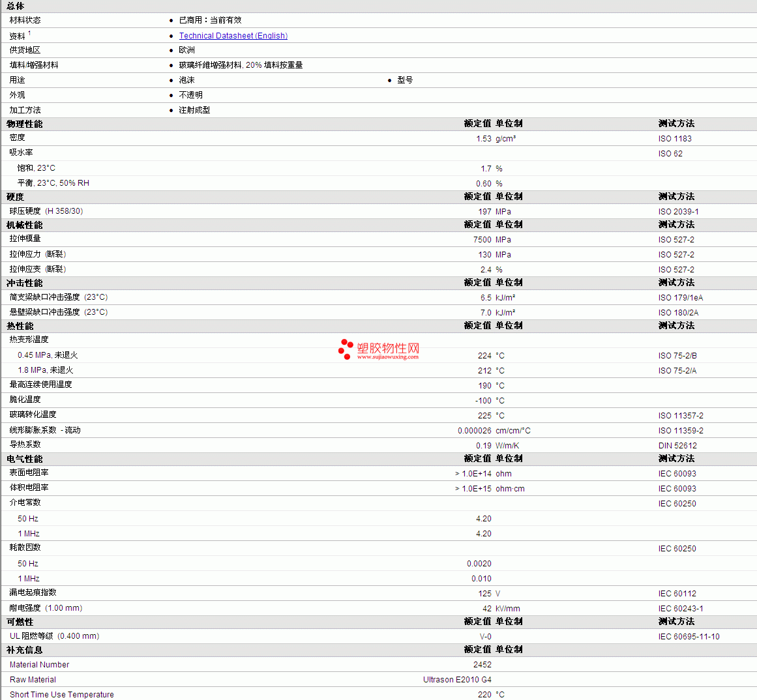Select the 220 short time use temperature value
Screen dimensions: 757x700
point(484,695)
